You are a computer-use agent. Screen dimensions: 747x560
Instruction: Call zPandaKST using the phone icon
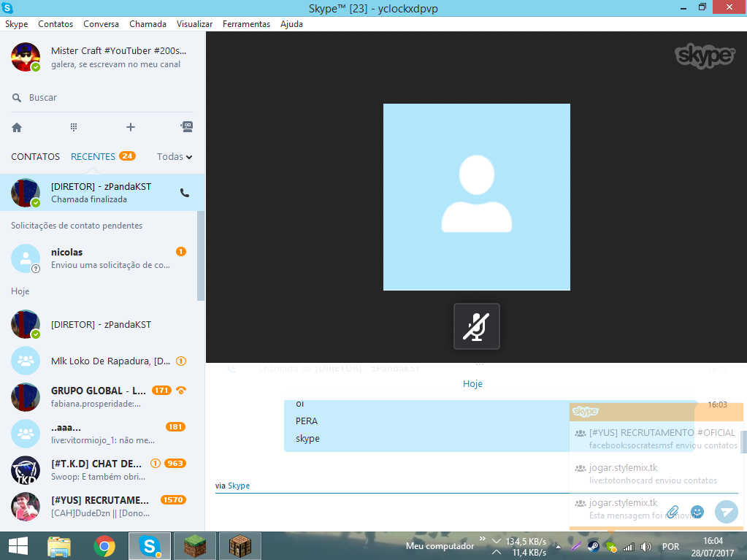pos(185,193)
